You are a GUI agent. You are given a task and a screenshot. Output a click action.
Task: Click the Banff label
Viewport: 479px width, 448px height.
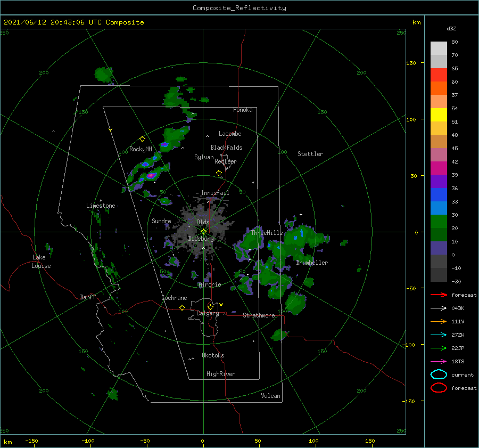(88, 297)
